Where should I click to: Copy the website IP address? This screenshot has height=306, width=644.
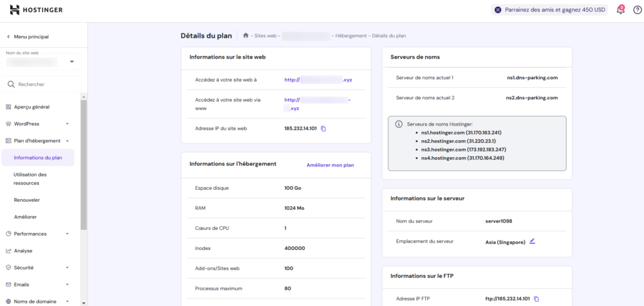pos(324,129)
